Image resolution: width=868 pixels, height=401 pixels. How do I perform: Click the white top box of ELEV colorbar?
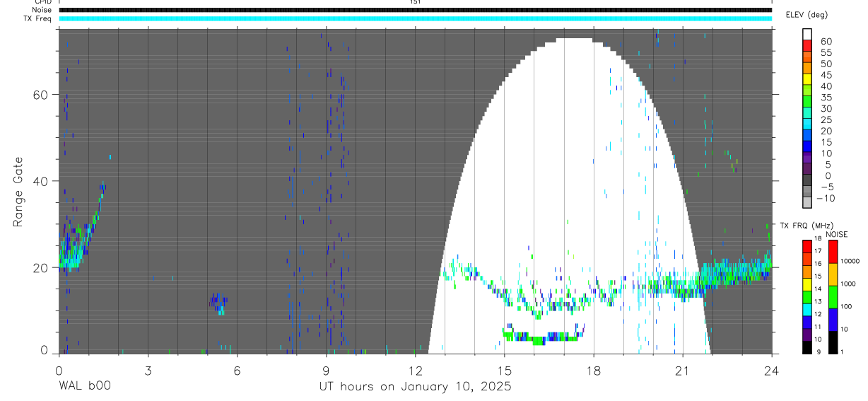pyautogui.click(x=807, y=34)
